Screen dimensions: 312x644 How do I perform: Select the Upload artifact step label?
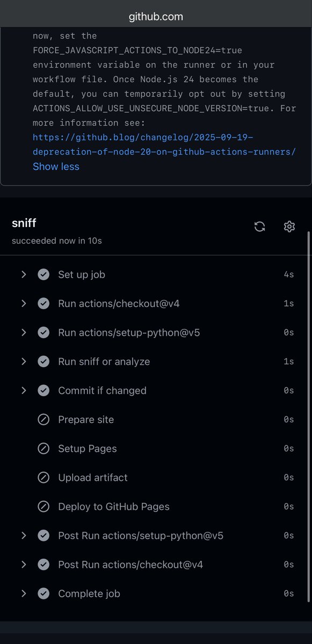click(x=93, y=478)
